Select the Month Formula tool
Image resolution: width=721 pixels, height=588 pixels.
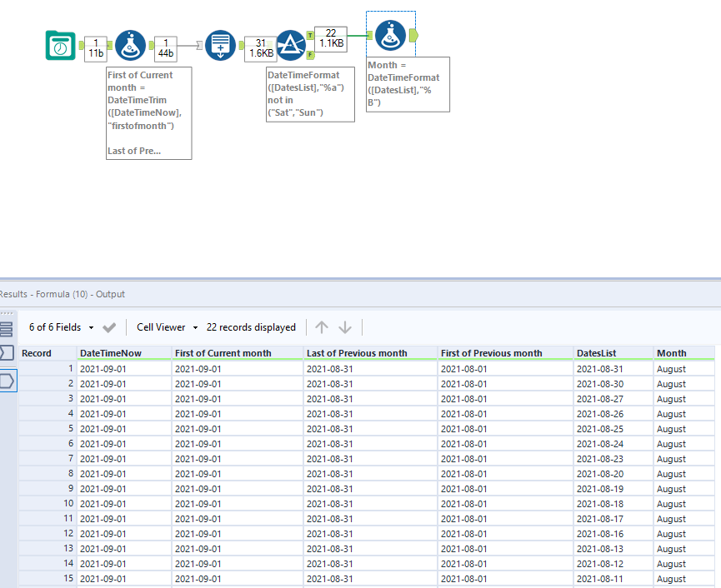pos(390,35)
